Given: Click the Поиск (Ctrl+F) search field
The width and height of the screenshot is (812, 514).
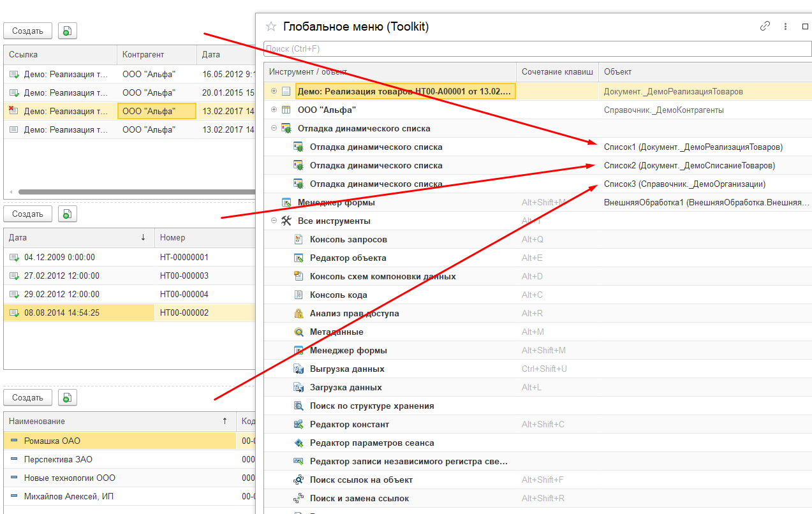Looking at the screenshot, I should tap(537, 48).
